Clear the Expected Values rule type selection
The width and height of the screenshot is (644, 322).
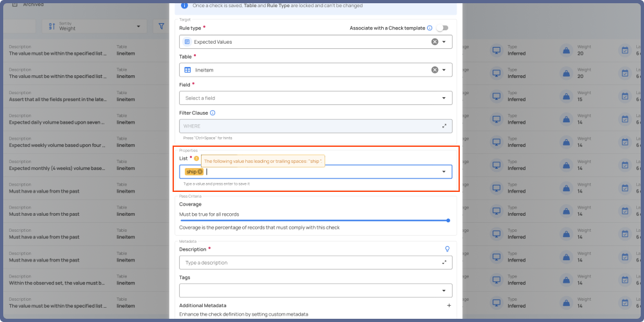click(x=435, y=42)
